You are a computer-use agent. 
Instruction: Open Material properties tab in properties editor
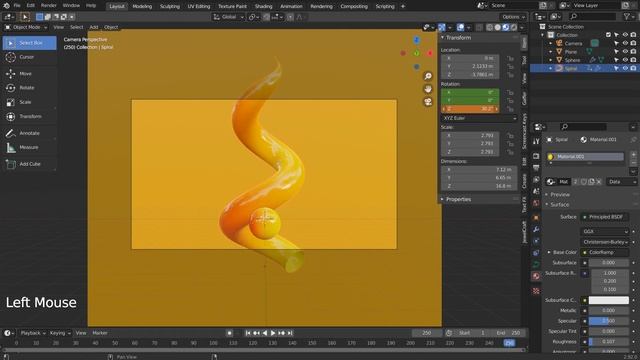coord(536,276)
